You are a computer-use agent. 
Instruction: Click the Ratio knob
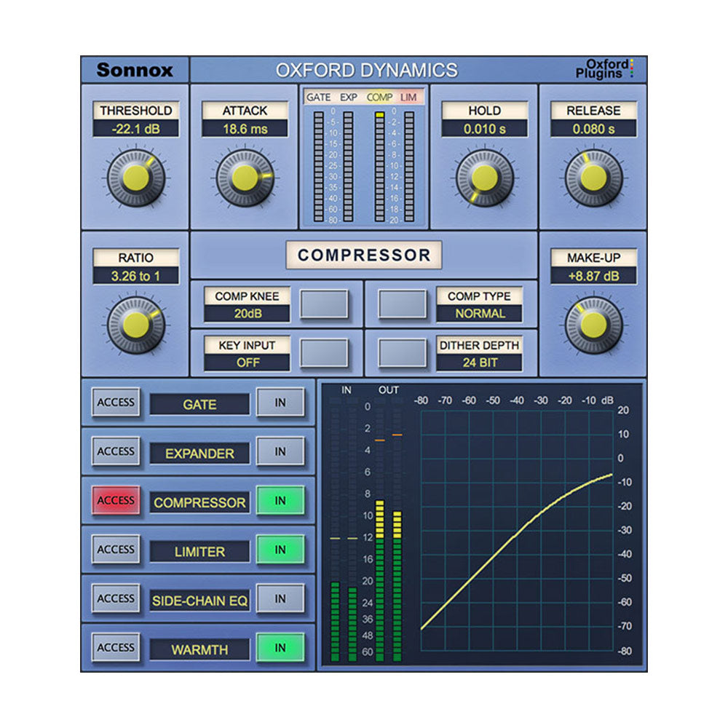coord(135,323)
